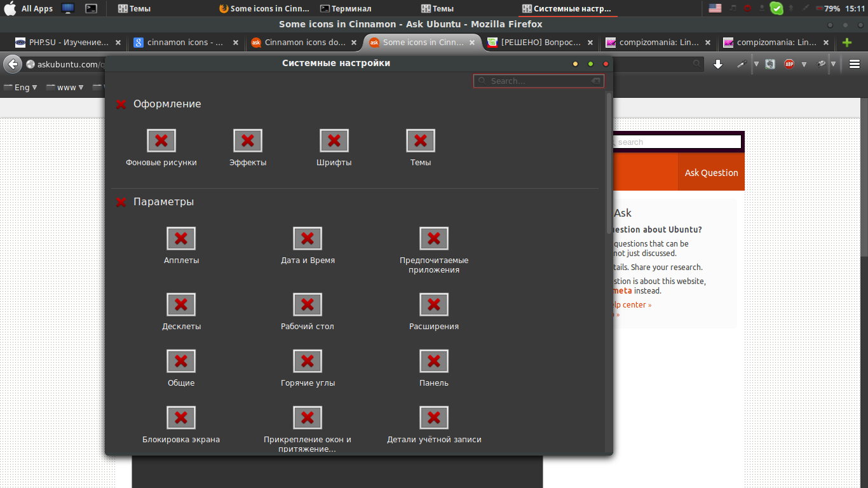Screen dimensions: 868x488
Task: Open the All Apps menu in the panel
Action: [29, 8]
